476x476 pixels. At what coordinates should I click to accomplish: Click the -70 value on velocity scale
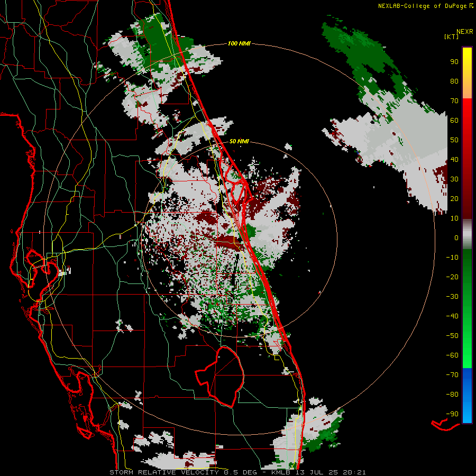click(x=452, y=375)
